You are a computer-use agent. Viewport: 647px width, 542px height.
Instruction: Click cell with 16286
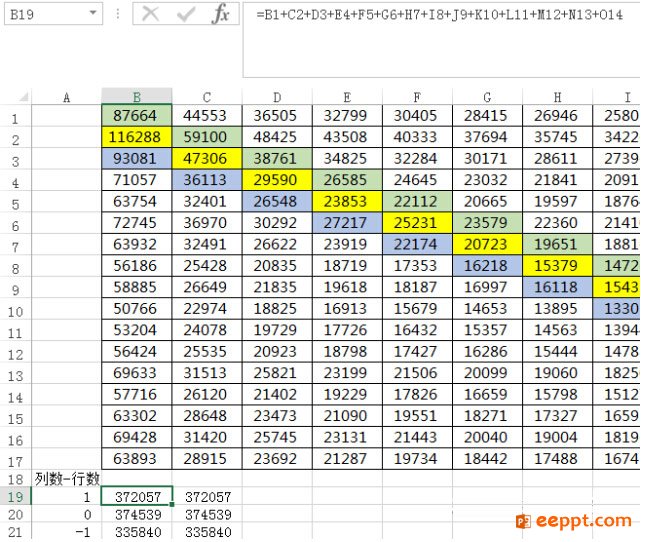[487, 351]
